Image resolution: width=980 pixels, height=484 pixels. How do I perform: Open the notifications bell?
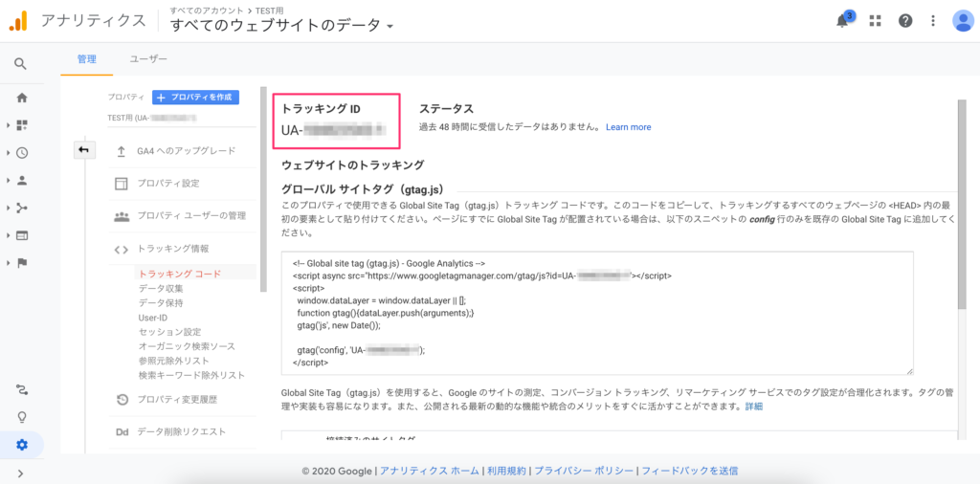[843, 21]
